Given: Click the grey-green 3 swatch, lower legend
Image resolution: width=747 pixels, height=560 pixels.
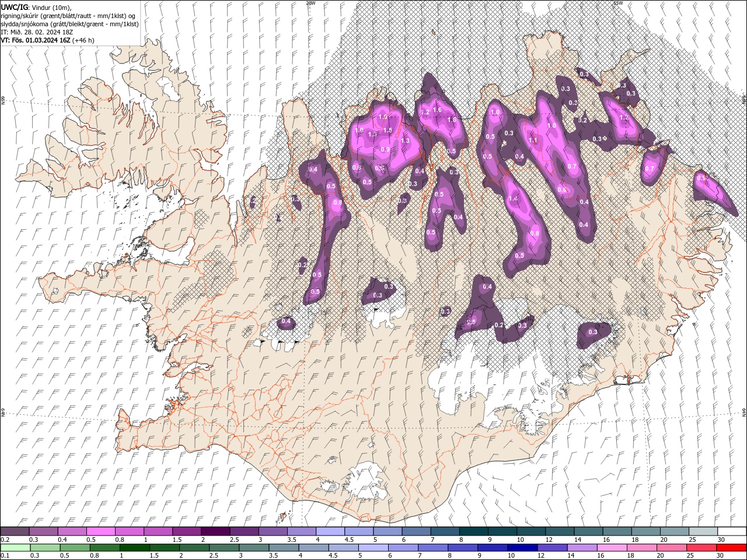Looking at the screenshot, I should click(253, 548).
